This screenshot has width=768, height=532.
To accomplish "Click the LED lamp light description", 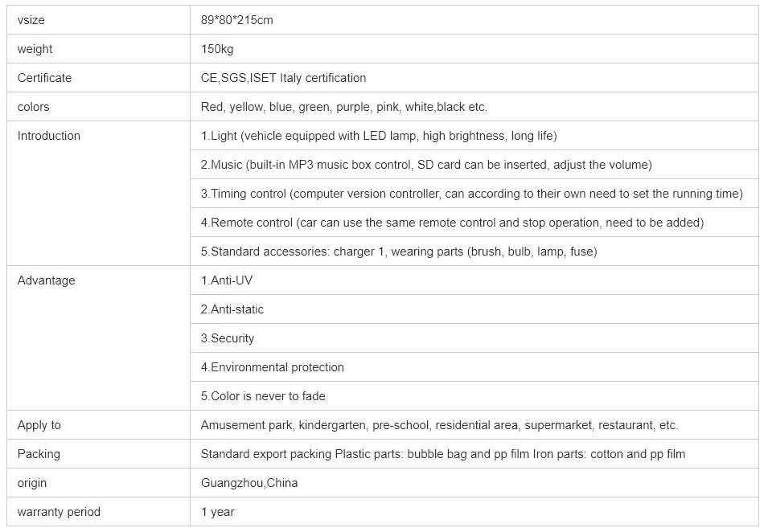I will coord(379,136).
